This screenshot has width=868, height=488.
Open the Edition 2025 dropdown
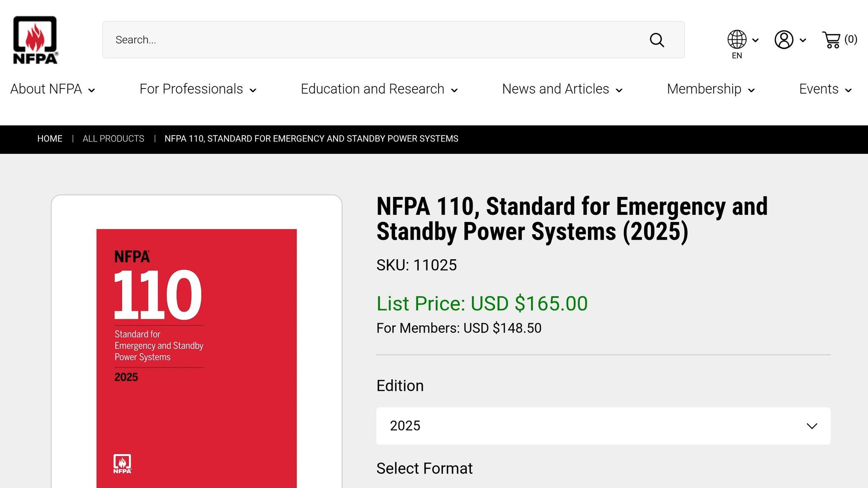click(603, 426)
